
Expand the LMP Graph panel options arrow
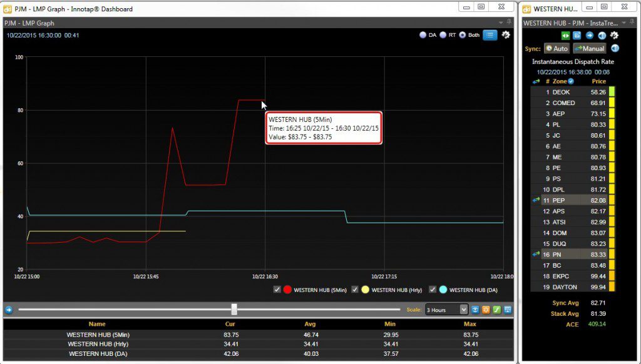pos(501,23)
